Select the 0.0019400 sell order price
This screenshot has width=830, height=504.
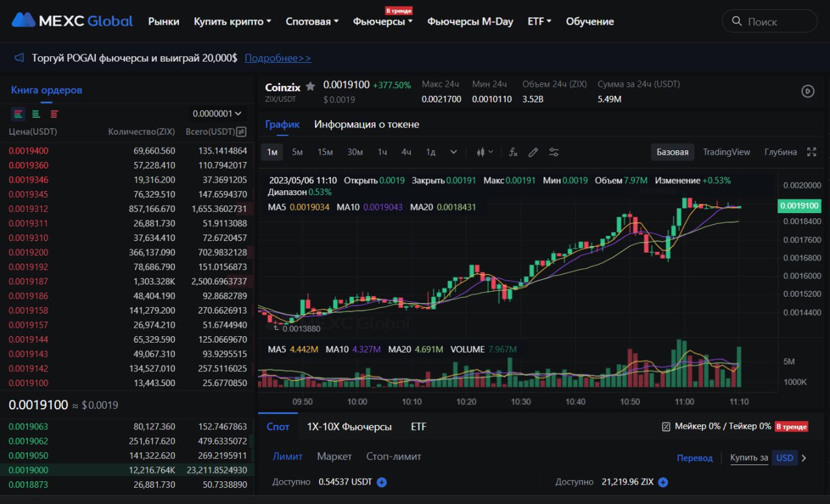coord(29,151)
